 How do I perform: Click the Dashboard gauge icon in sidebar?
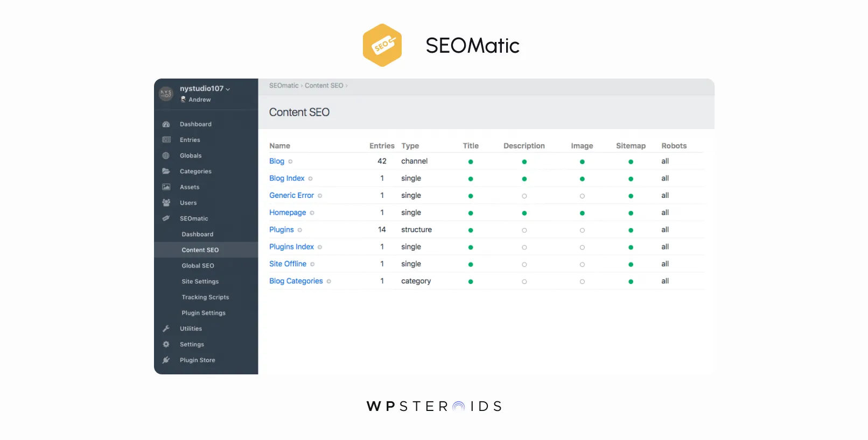166,124
